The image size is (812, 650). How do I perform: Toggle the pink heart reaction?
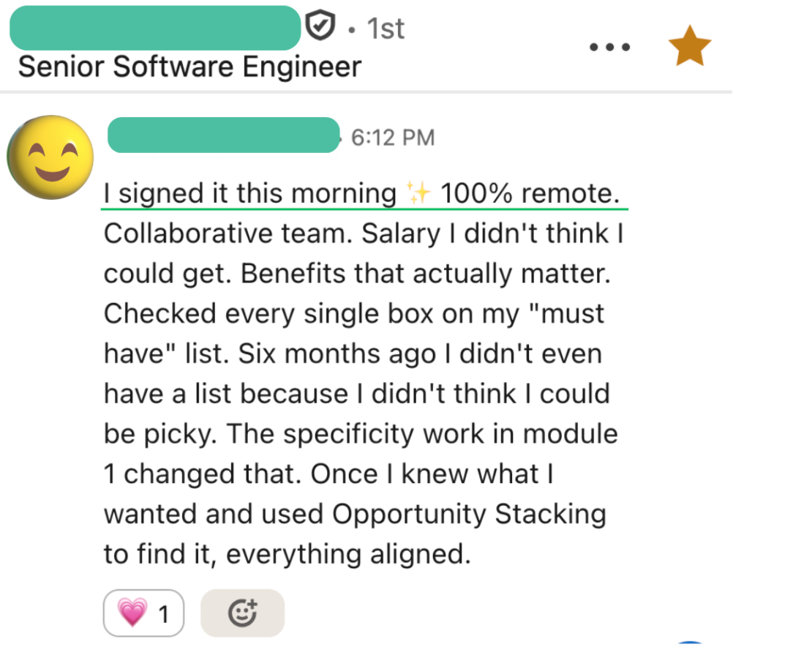(x=132, y=613)
